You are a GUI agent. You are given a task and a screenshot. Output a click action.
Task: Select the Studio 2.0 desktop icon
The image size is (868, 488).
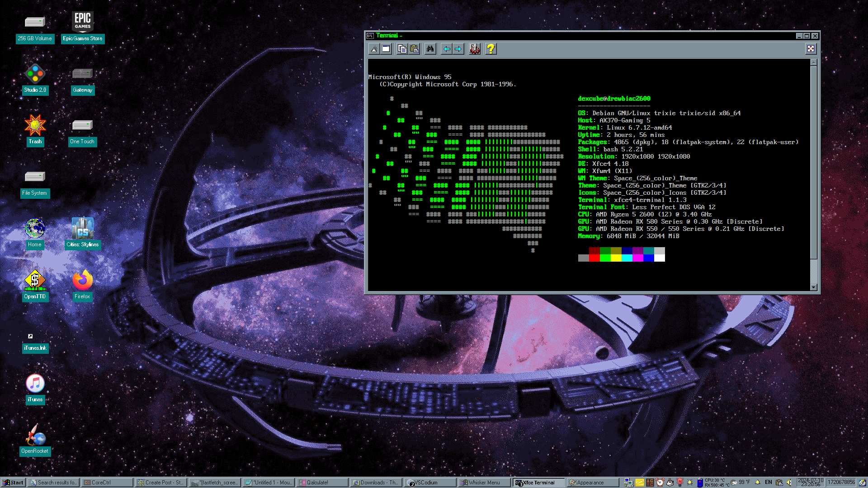35,79
